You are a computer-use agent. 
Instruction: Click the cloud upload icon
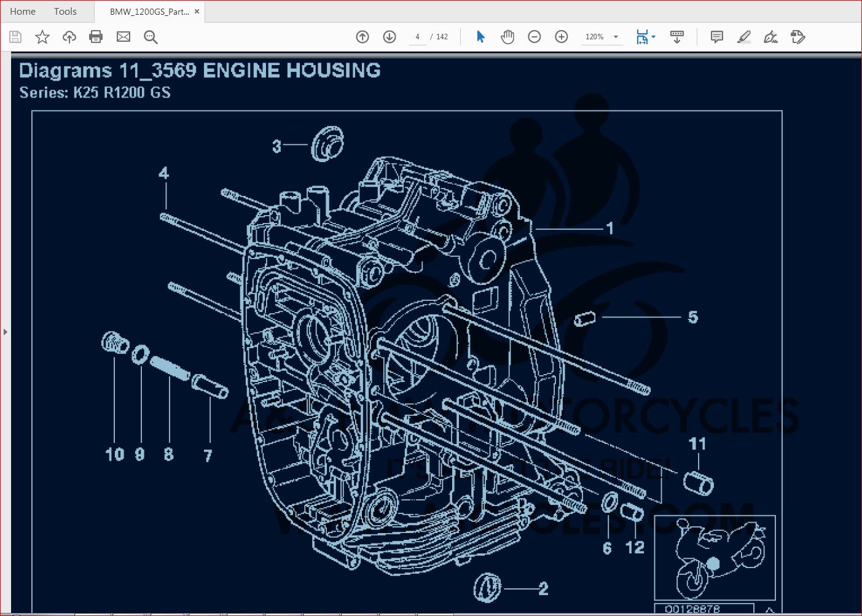[69, 37]
